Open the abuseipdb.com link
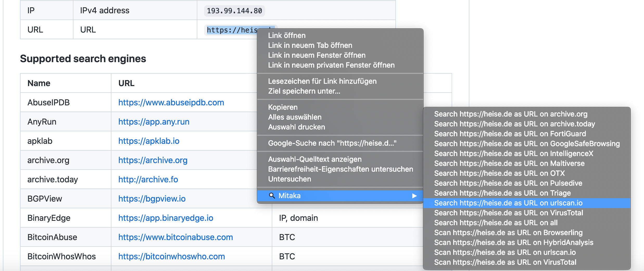Image resolution: width=644 pixels, height=271 pixels. click(171, 102)
